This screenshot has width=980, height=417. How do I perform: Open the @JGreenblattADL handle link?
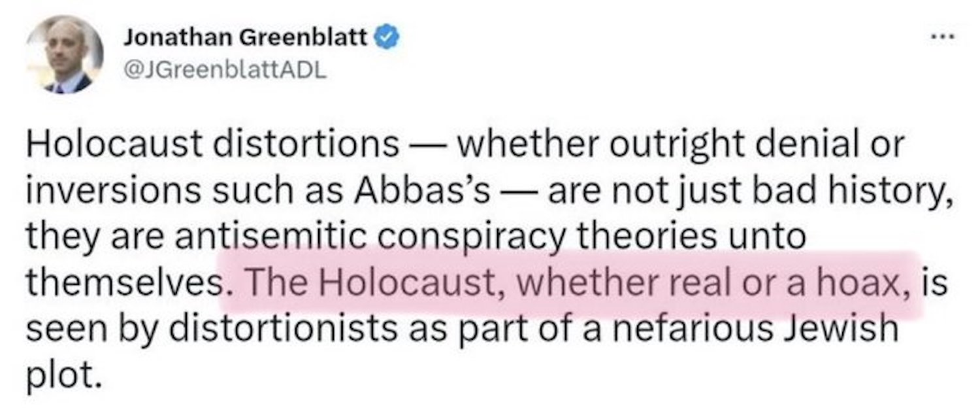pos(221,71)
